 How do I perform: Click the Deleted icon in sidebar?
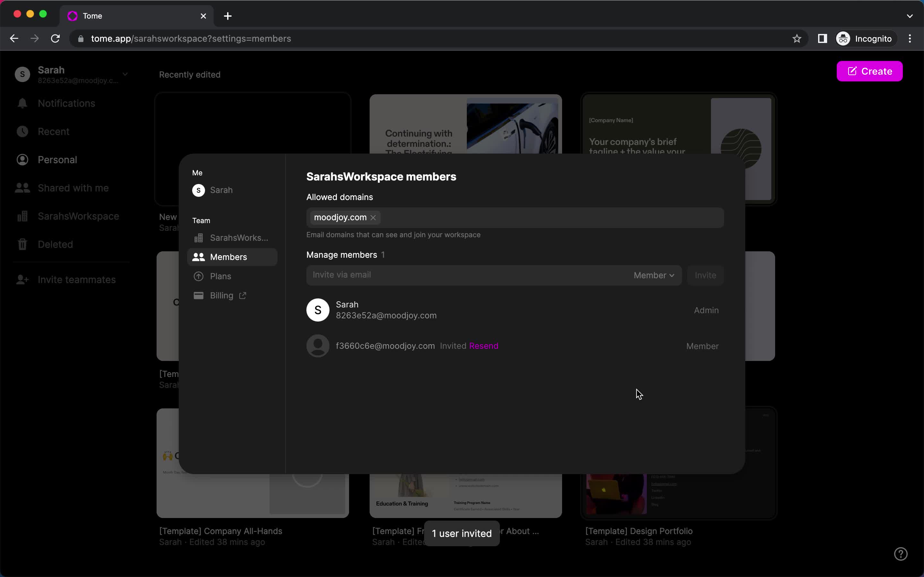(22, 244)
